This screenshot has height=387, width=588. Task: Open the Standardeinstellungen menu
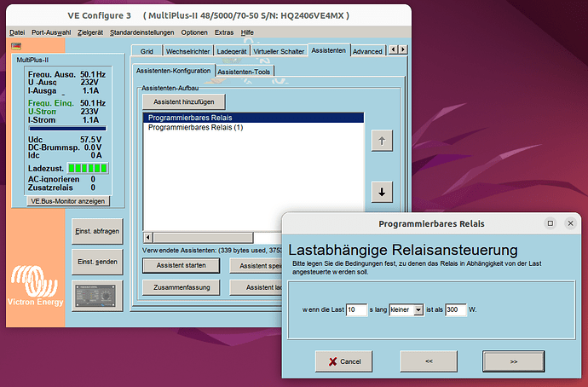141,32
